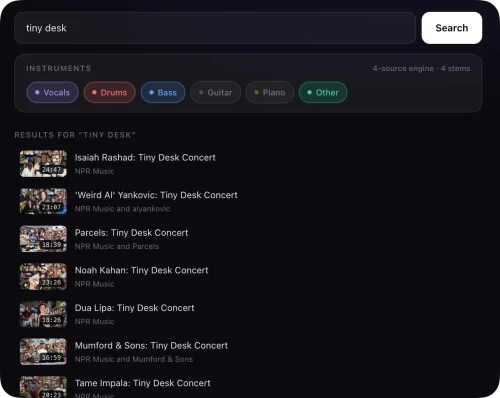This screenshot has height=398, width=500.
Task: Select 'Isaiah Rashad: Tiny Desk Concert' title
Action: (145, 158)
